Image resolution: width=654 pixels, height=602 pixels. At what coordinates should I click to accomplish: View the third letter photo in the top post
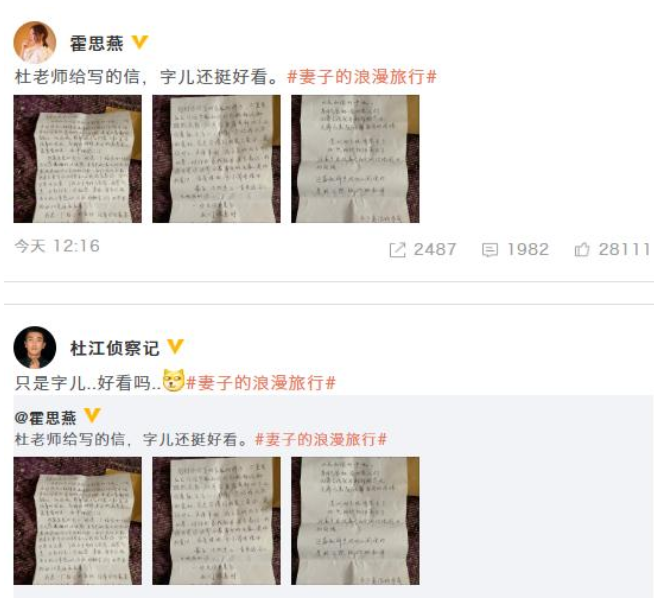tap(355, 159)
